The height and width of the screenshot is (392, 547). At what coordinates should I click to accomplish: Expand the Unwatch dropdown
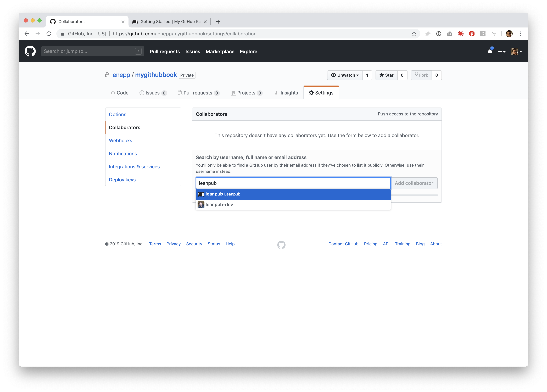[x=345, y=75]
